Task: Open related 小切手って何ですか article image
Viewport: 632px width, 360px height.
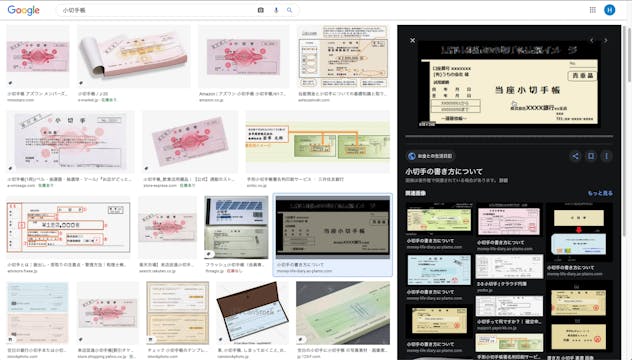Action: (x=509, y=306)
